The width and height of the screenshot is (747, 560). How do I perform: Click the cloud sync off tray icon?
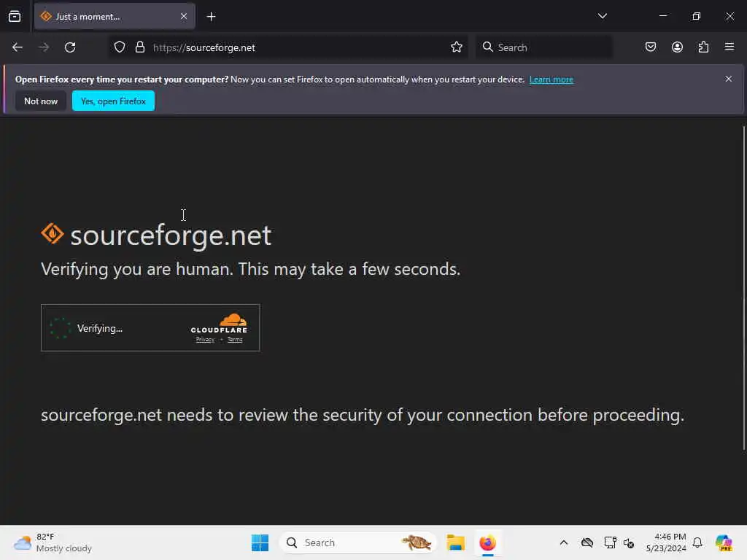tap(587, 542)
